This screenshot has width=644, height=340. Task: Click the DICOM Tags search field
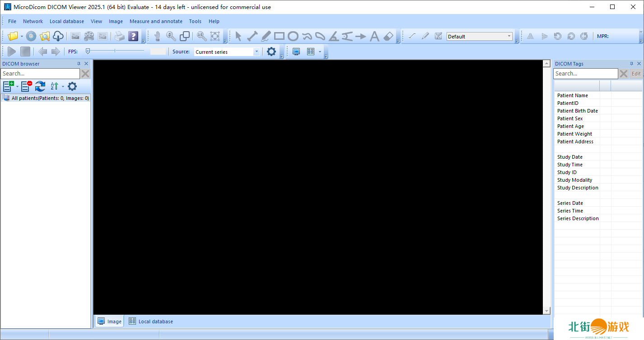585,74
